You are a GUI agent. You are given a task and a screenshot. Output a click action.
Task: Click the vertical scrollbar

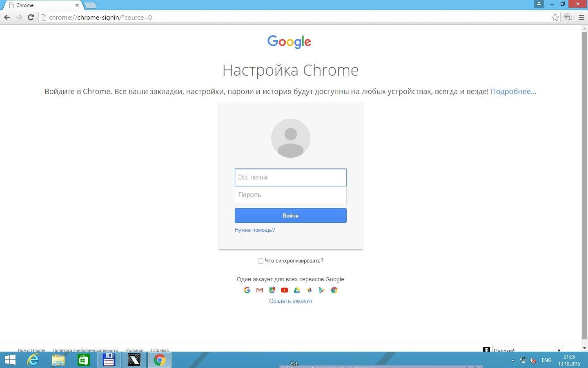[584, 185]
